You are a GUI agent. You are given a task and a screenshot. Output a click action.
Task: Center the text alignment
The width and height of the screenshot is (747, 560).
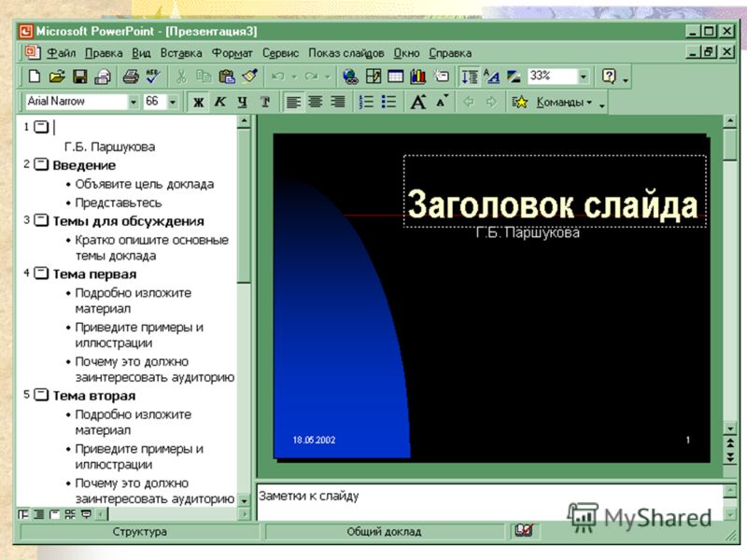(316, 102)
